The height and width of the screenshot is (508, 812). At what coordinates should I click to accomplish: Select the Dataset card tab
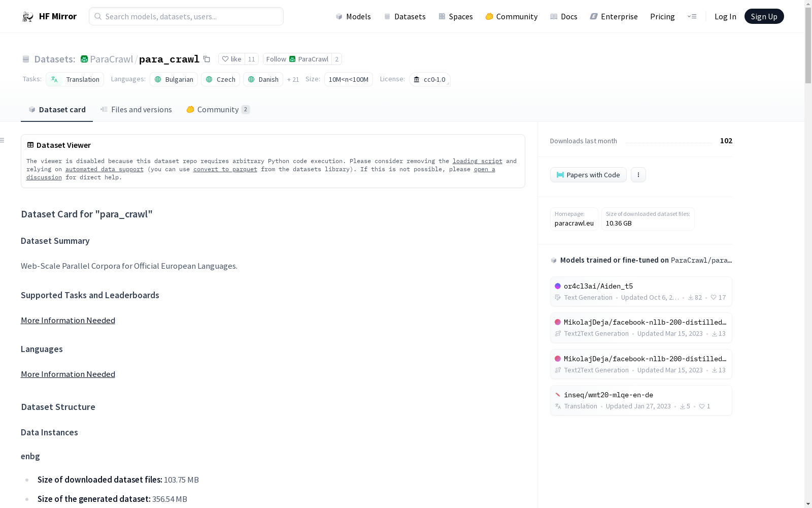57,109
